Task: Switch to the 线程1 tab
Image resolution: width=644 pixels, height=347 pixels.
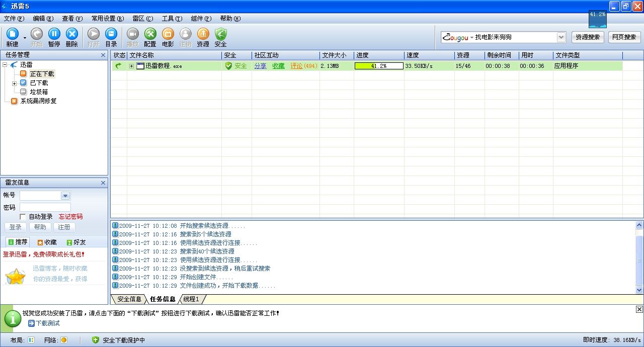Action: click(191, 299)
